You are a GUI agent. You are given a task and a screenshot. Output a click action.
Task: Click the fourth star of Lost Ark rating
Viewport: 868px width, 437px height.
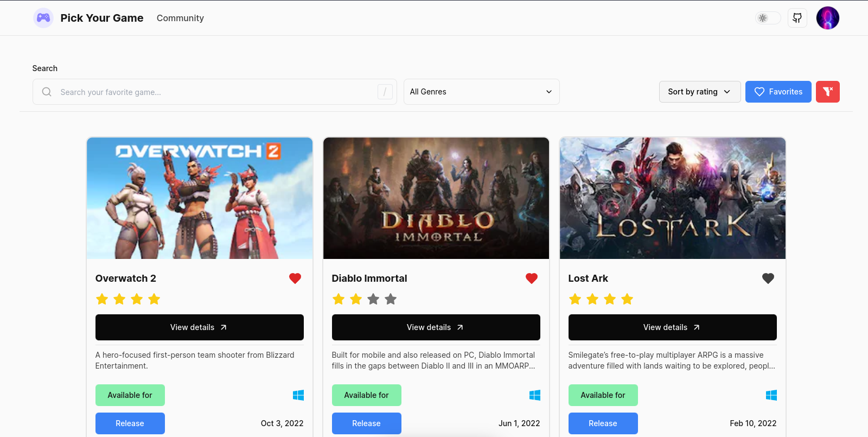627,299
